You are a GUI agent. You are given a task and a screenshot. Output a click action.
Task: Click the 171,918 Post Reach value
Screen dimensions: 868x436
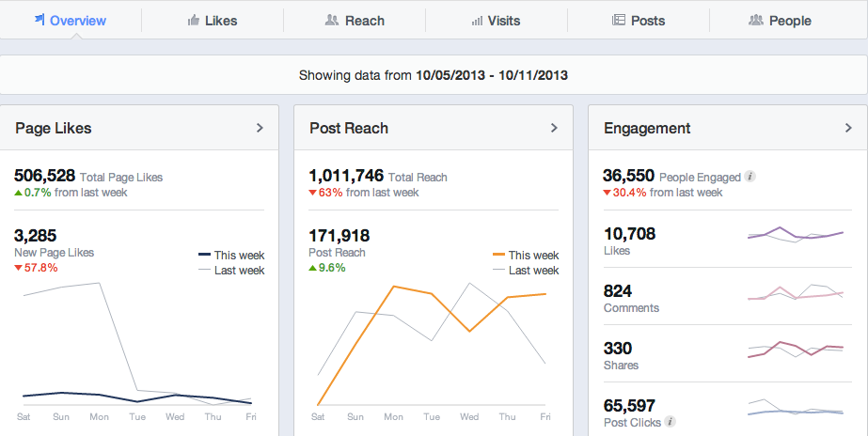tap(339, 236)
